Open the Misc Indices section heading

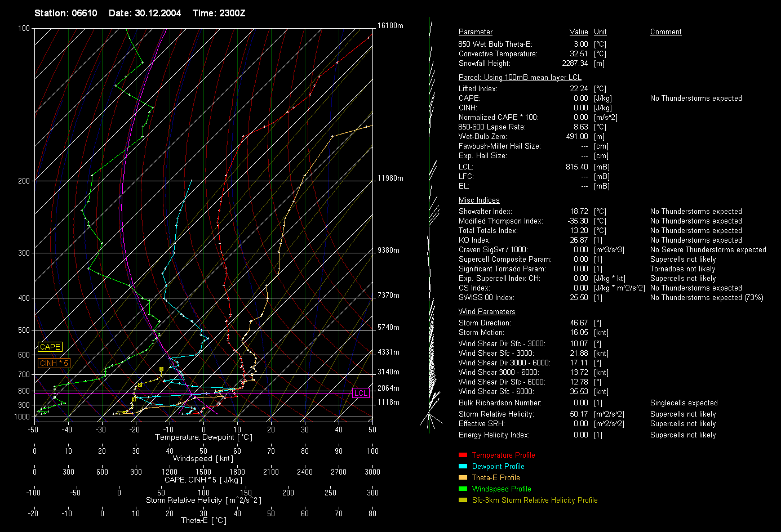(479, 200)
